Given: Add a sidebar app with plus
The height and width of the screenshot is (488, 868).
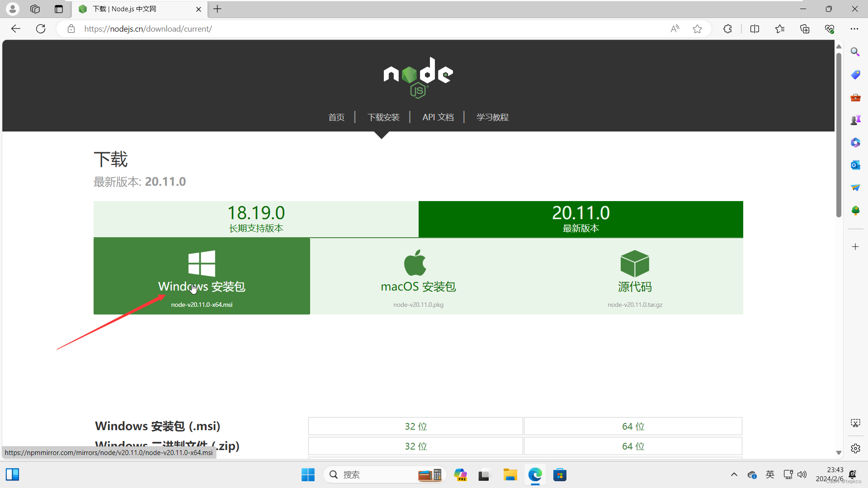Looking at the screenshot, I should tap(855, 247).
